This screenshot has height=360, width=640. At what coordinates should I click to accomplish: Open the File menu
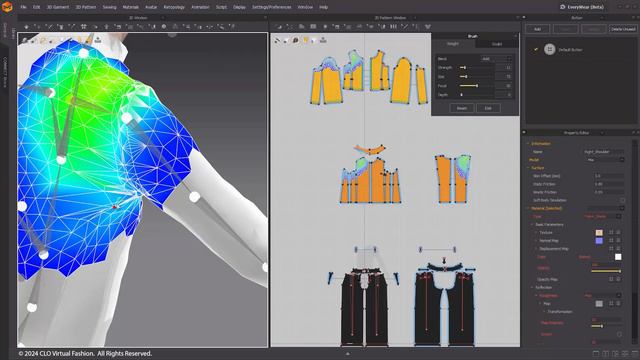click(x=23, y=7)
